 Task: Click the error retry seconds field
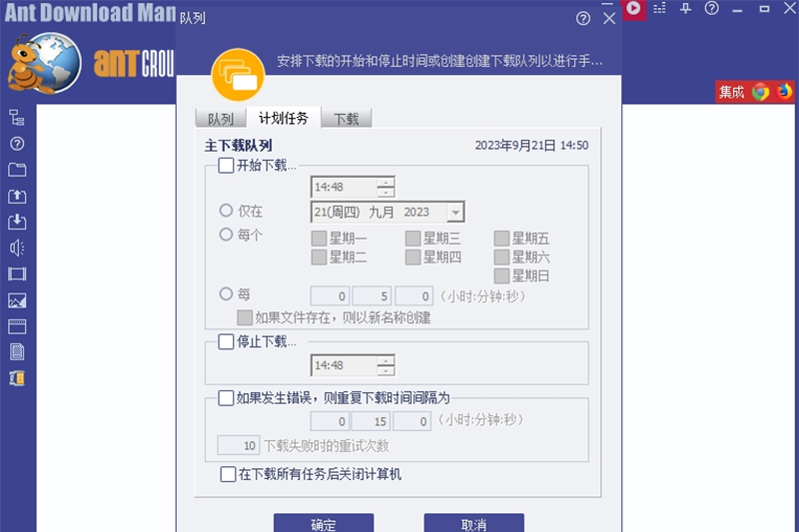click(411, 421)
